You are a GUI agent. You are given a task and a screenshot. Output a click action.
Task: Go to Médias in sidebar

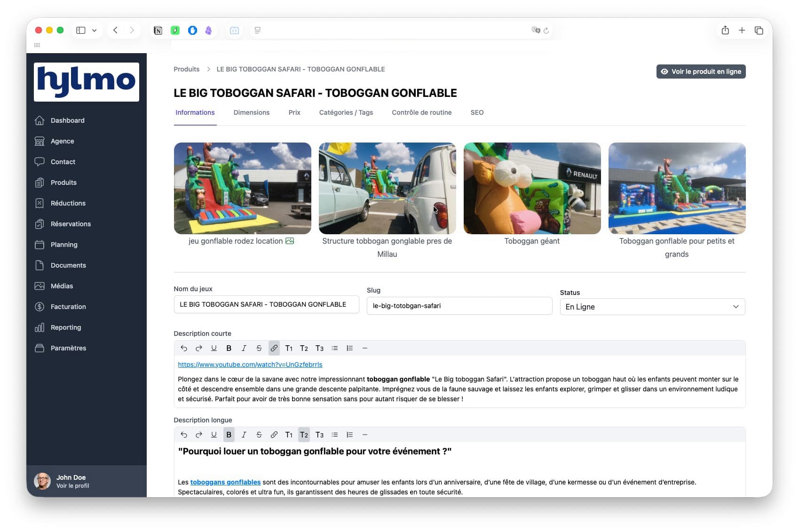(x=62, y=286)
